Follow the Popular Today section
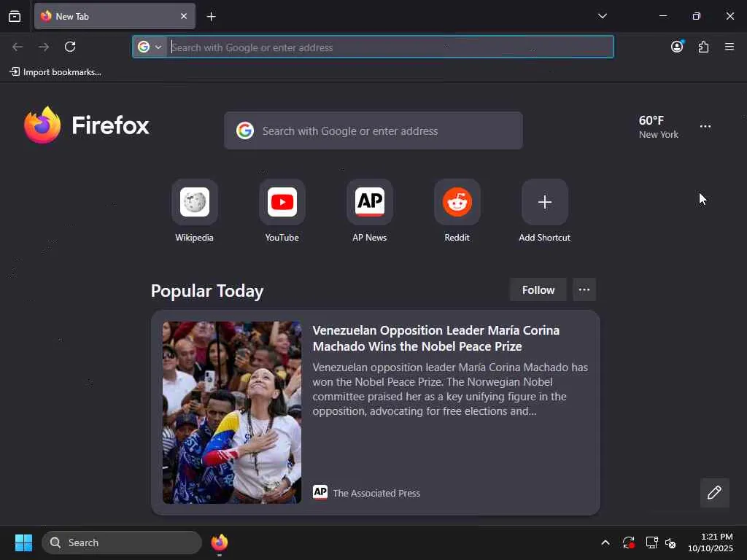The width and height of the screenshot is (747, 560). point(538,290)
